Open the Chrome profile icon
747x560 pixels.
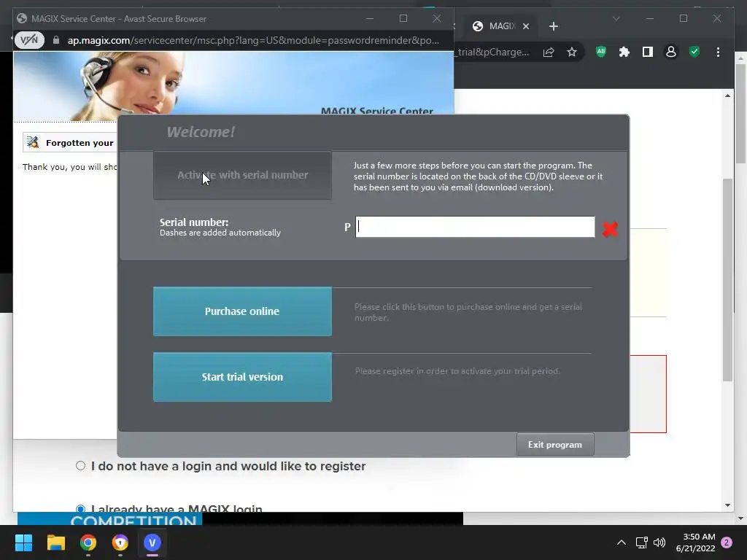671,52
